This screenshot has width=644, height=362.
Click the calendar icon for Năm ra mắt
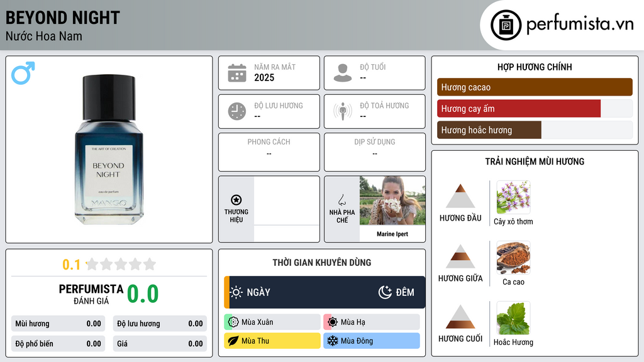(x=237, y=73)
